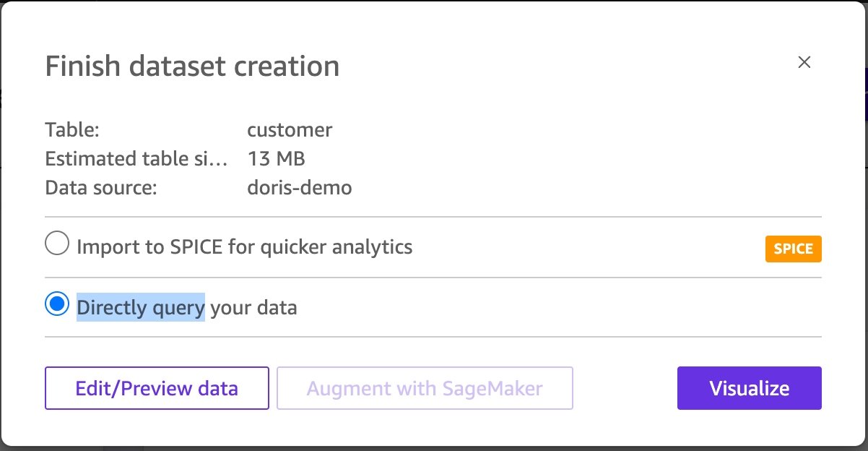Select the Import to SPICE radio button

[56, 245]
